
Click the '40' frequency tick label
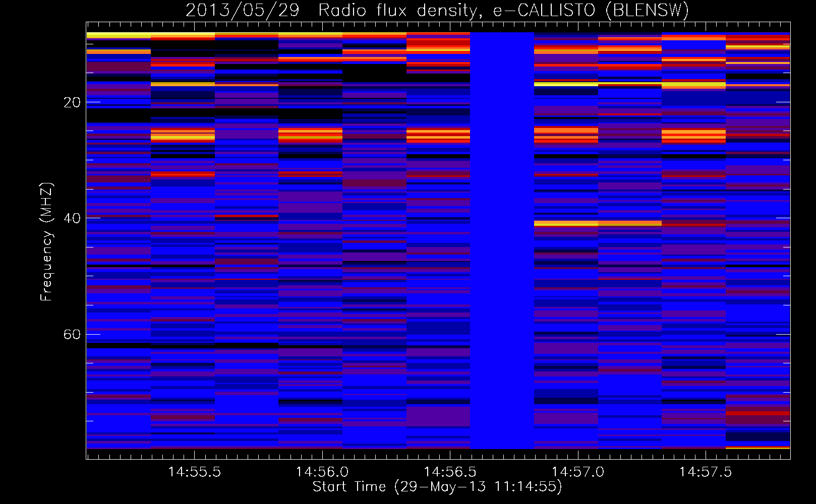pos(72,218)
